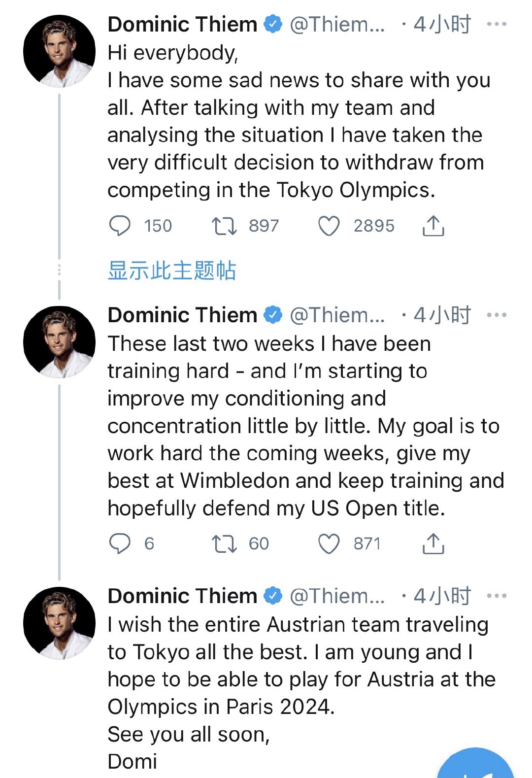Share the Wimbledon training tweet

pos(433,544)
